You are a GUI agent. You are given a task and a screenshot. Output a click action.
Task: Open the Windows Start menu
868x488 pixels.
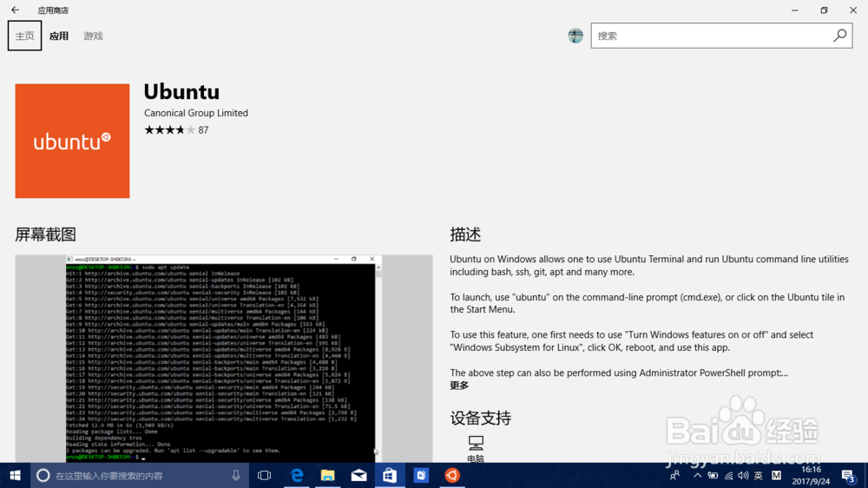15,475
